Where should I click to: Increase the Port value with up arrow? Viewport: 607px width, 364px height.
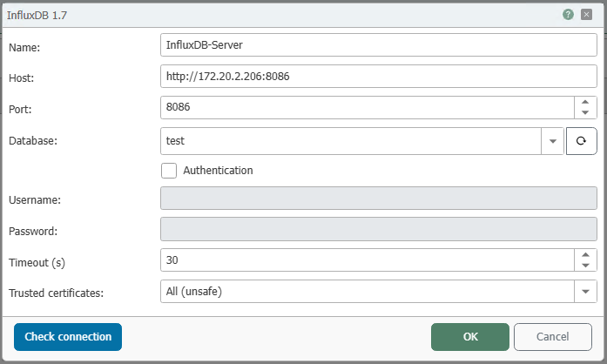tap(585, 102)
